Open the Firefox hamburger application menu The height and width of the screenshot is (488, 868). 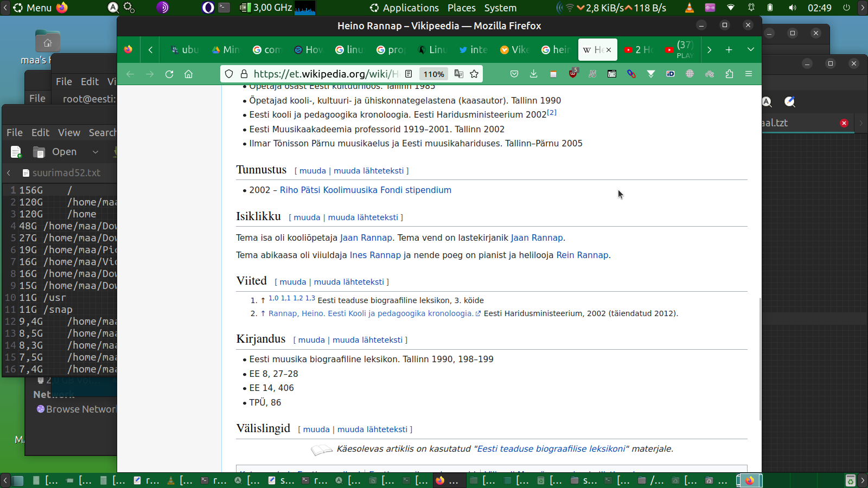(749, 74)
